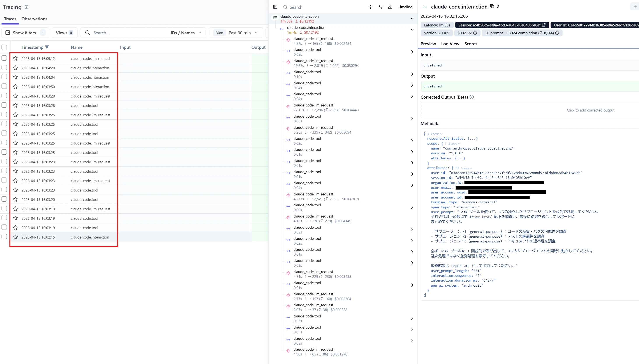639x364 pixels.
Task: Collapse the nested 1m 4s interaction node chevron
Action: pos(412,30)
